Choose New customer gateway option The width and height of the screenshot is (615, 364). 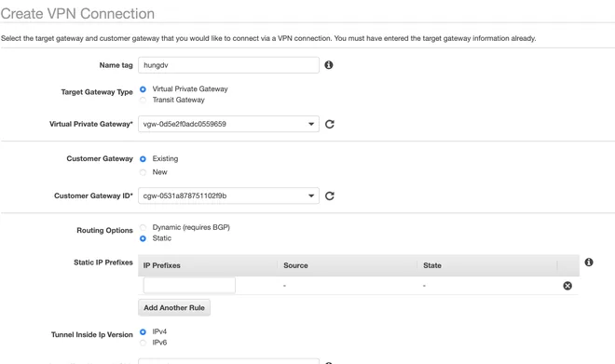pyautogui.click(x=143, y=172)
